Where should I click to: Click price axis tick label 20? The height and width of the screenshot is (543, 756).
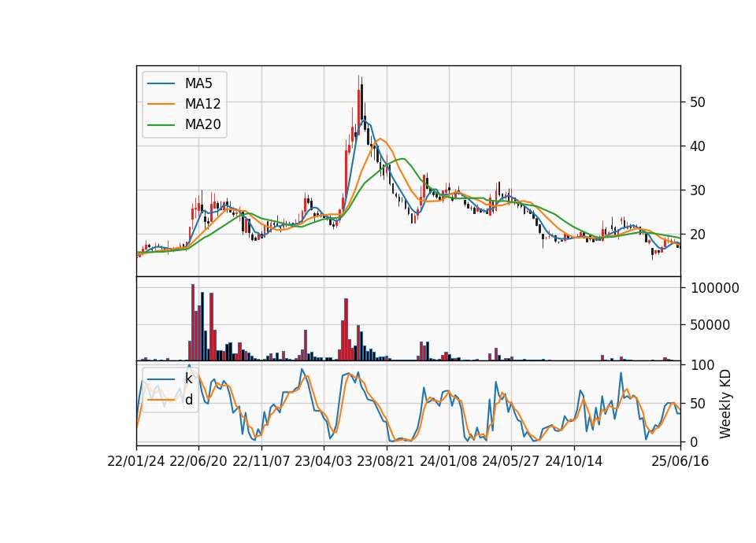(x=698, y=235)
